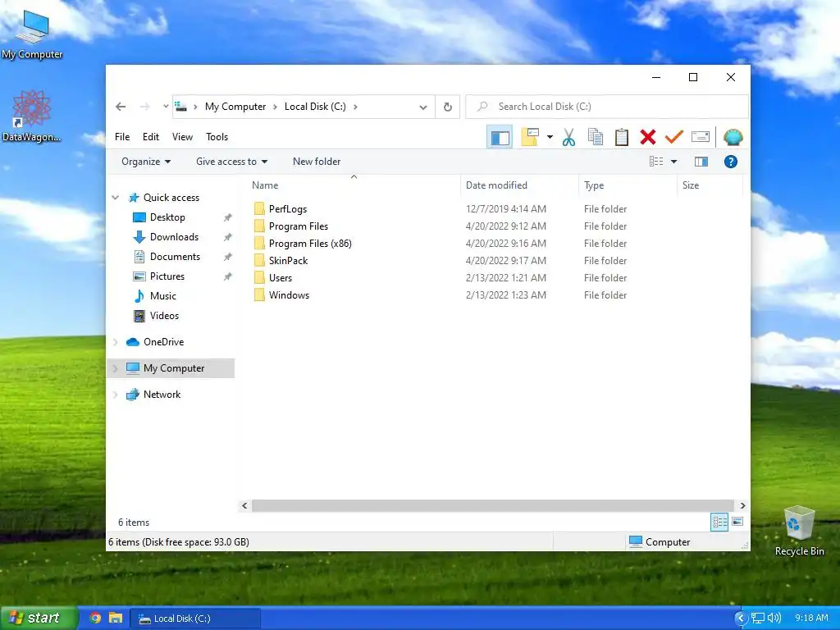The image size is (840, 630).
Task: Click the Search Local Disk field
Action: tap(607, 107)
